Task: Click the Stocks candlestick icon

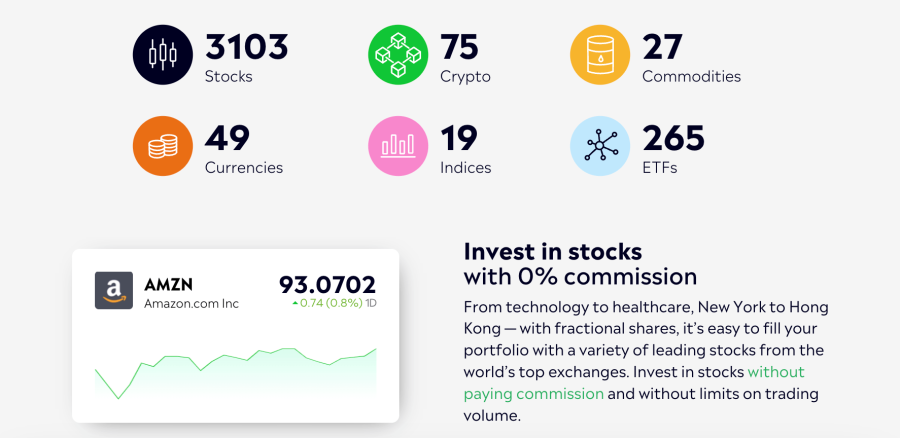Action: [162, 55]
